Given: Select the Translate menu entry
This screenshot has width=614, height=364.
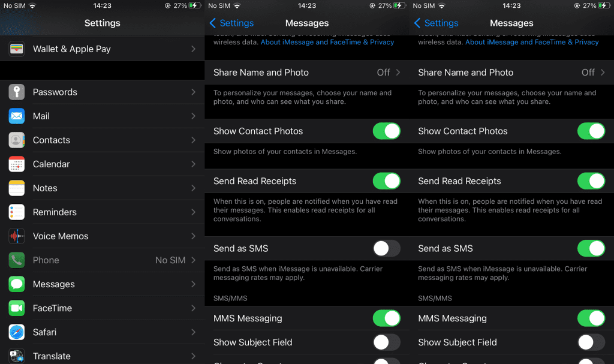Looking at the screenshot, I should (x=52, y=356).
